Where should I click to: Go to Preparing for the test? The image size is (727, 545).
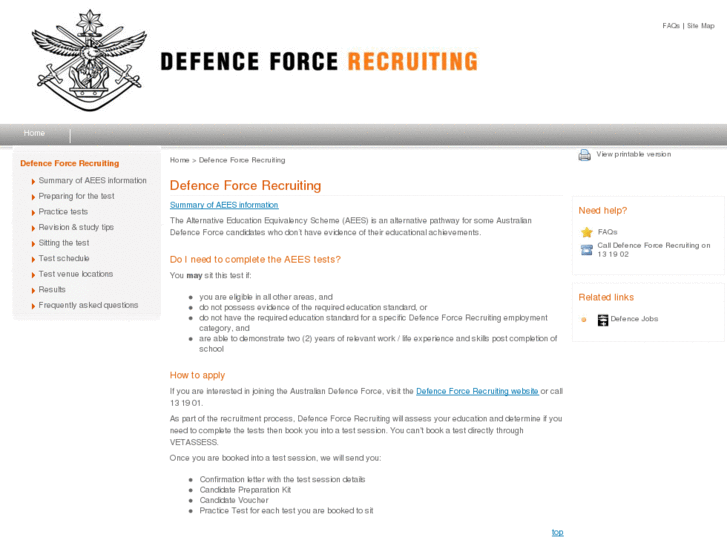[77, 196]
